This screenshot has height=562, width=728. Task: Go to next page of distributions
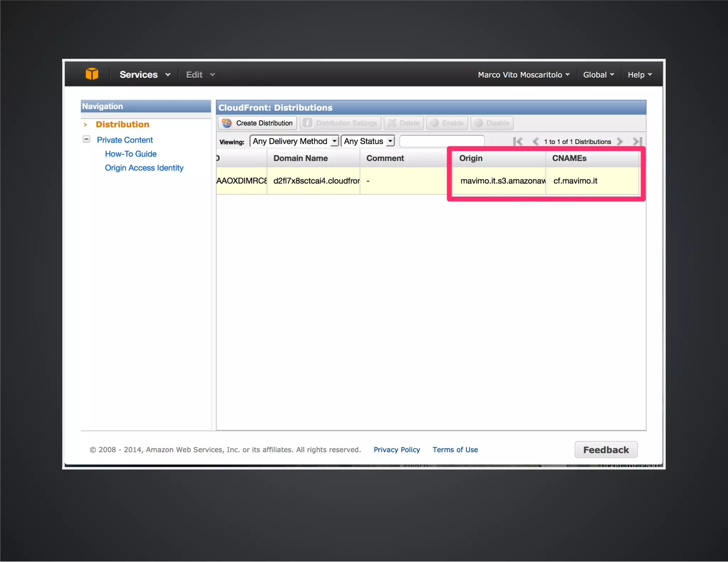[x=620, y=141]
